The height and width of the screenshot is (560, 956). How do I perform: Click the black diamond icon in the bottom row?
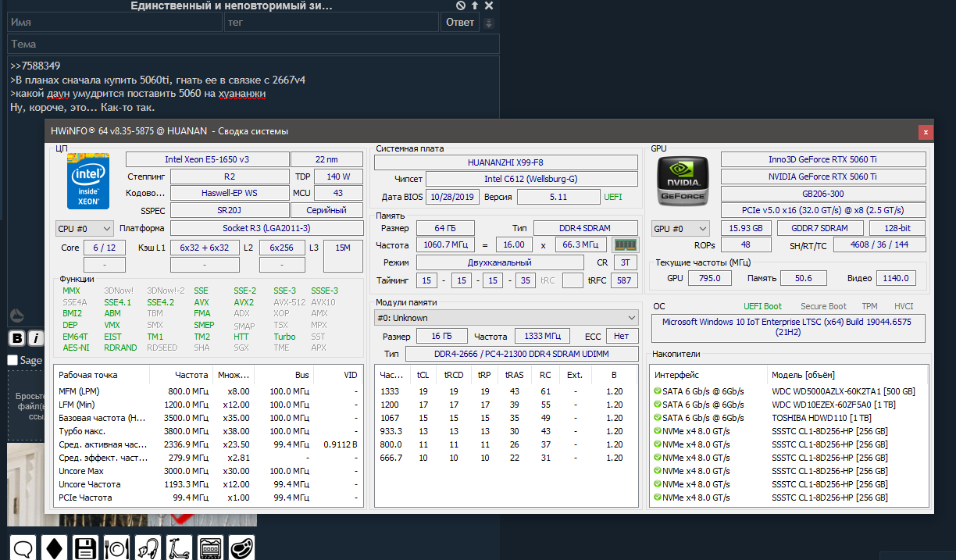54,548
